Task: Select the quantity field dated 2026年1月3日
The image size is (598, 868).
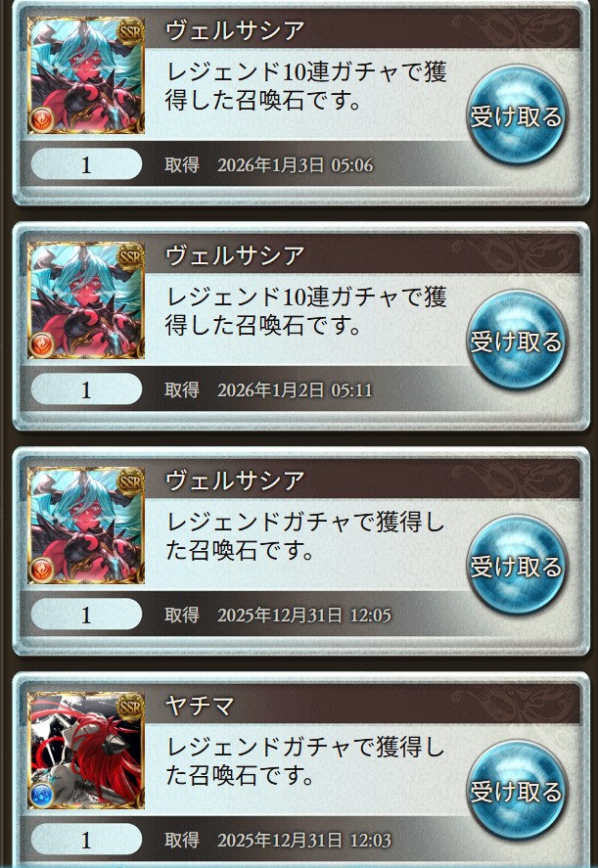Action: tap(86, 164)
